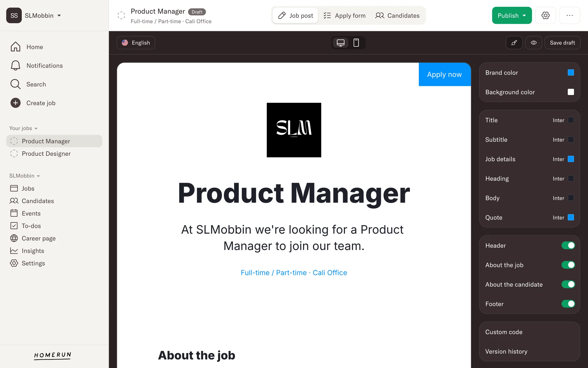Open the SLMobbin workspace dropdown
Image resolution: width=588 pixels, height=368 pixels.
click(x=43, y=15)
